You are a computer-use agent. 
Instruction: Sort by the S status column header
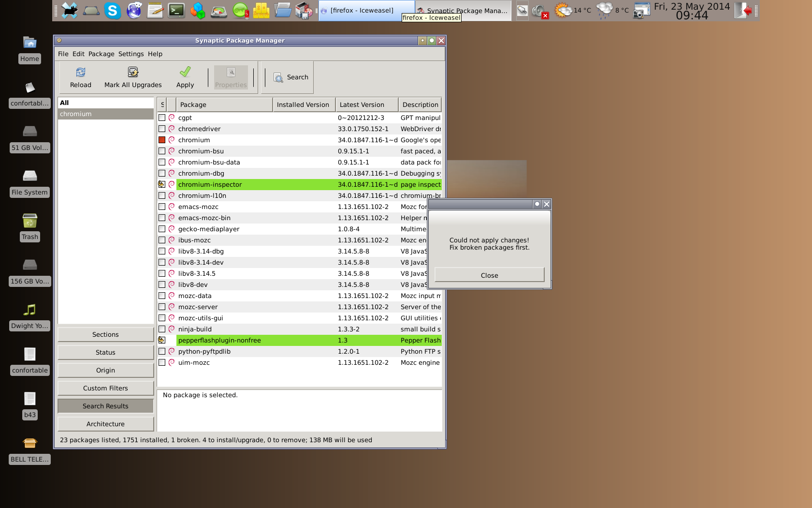pos(162,105)
